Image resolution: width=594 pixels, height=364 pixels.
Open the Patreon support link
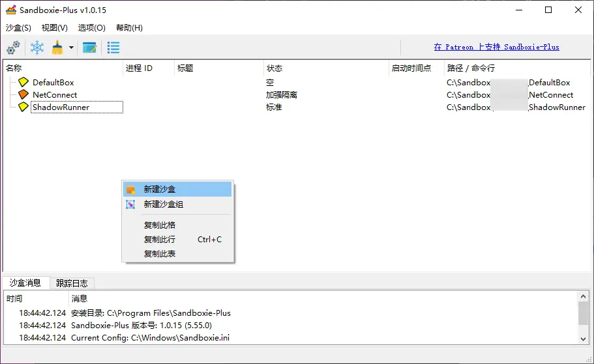[x=496, y=47]
